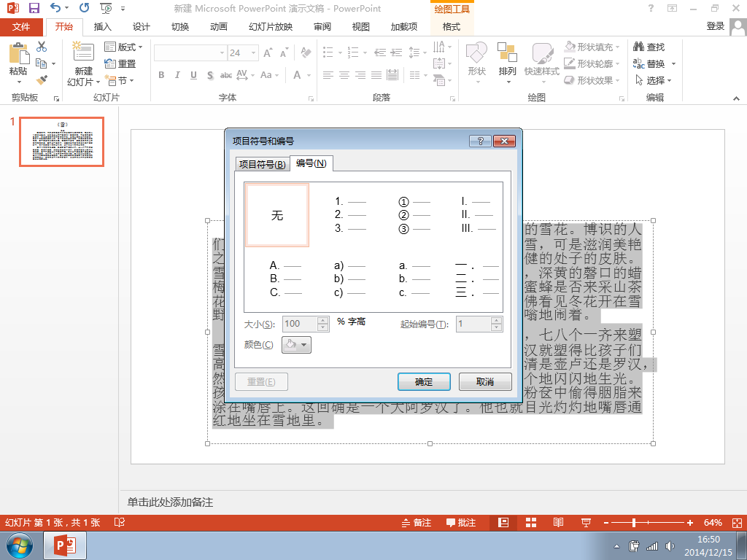This screenshot has height=560, width=747.
Task: Click slide 1 thumbnail in panel
Action: pos(61,141)
